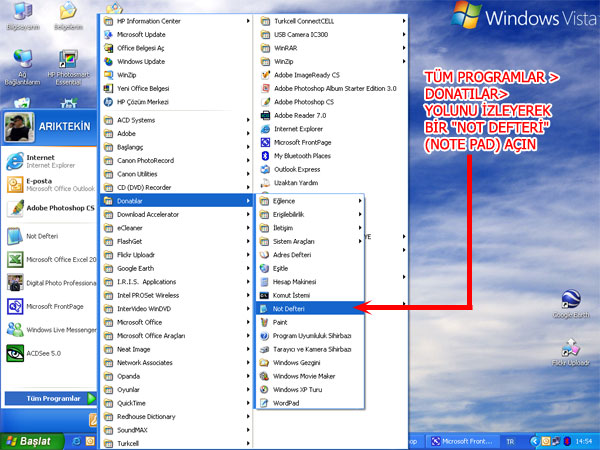Click the HP Çözüm Merkezi icon
Image resolution: width=600 pixels, height=450 pixels.
tap(109, 102)
